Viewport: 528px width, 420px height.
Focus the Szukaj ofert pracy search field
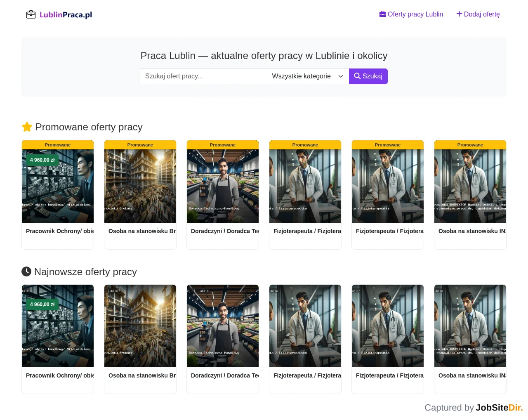(x=203, y=76)
